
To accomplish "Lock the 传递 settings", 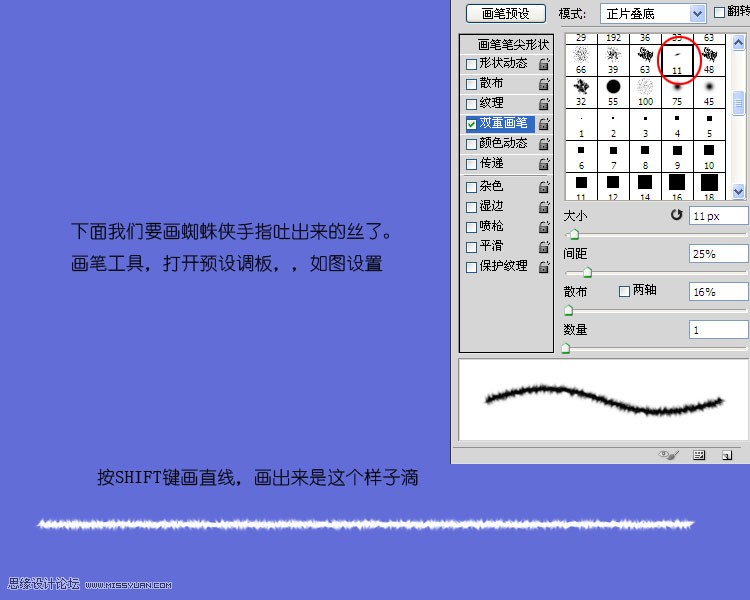I will pos(544,164).
